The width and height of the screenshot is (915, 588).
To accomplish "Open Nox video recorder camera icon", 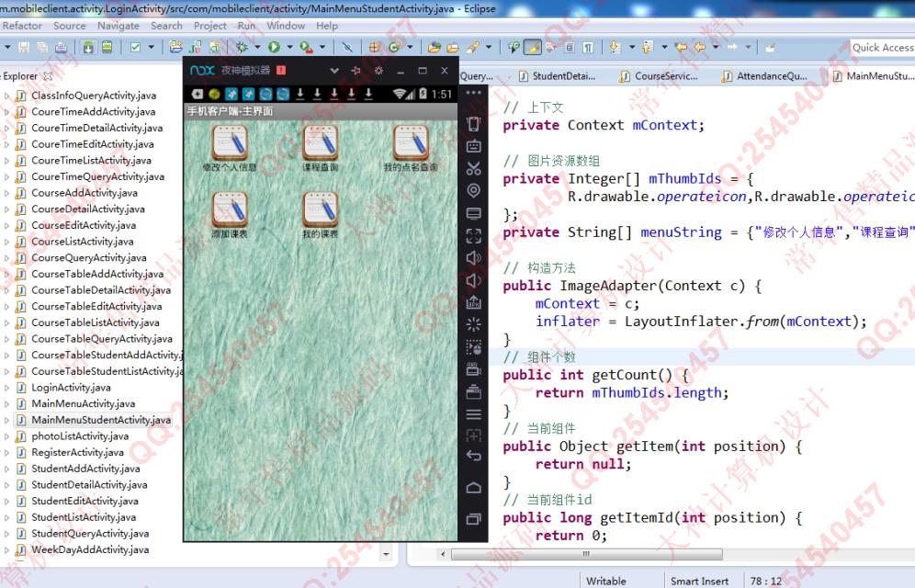I will [x=474, y=369].
